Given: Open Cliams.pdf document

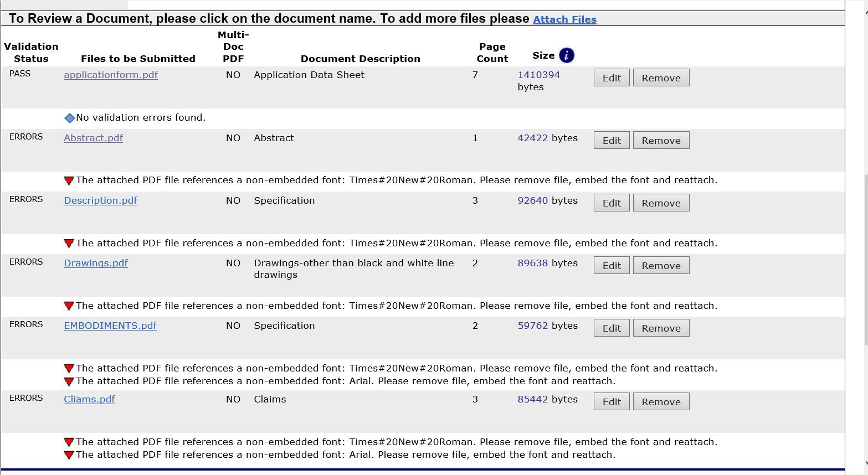Looking at the screenshot, I should point(89,399).
